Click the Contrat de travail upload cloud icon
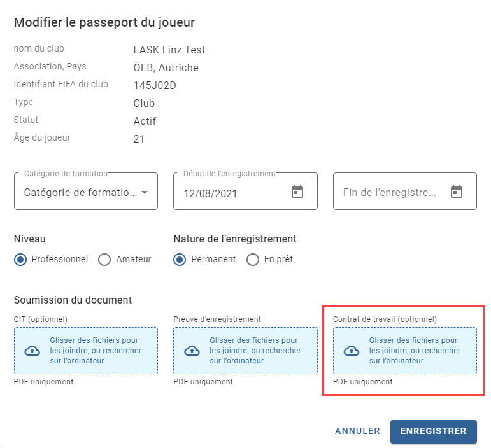 (352, 351)
